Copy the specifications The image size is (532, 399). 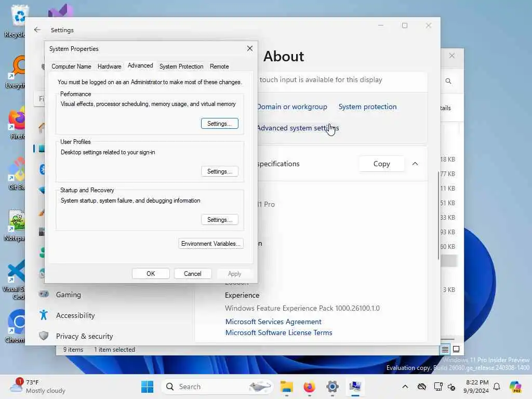coord(381,164)
